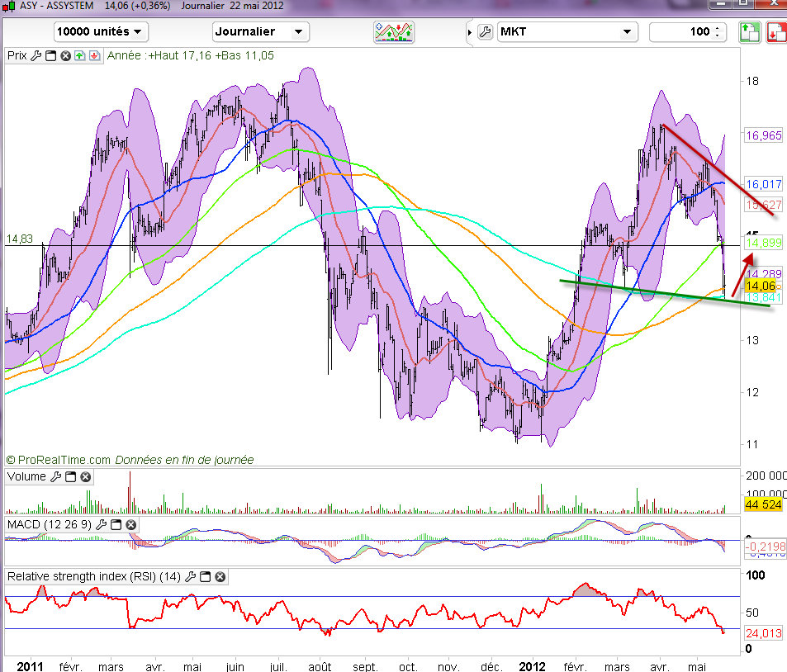
Task: Remove the MACD indicator panel
Action: (x=130, y=525)
